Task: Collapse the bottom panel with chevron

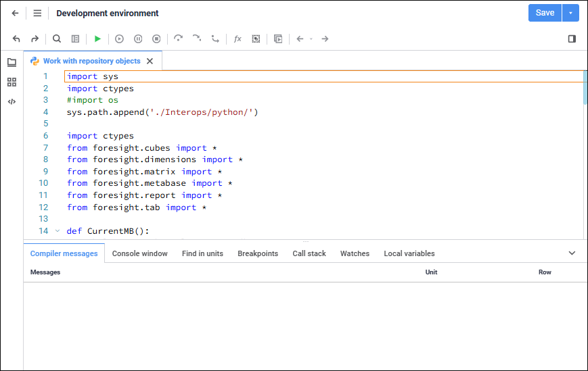Action: [572, 253]
